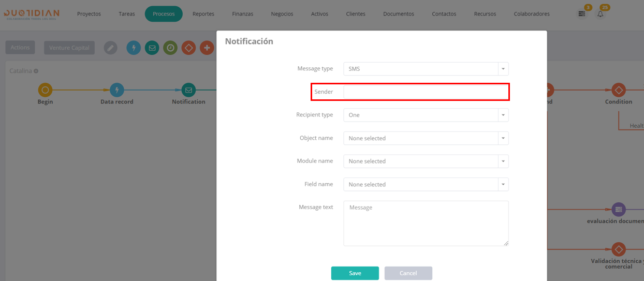Open Contactos section
This screenshot has height=281, width=644.
pos(444,14)
